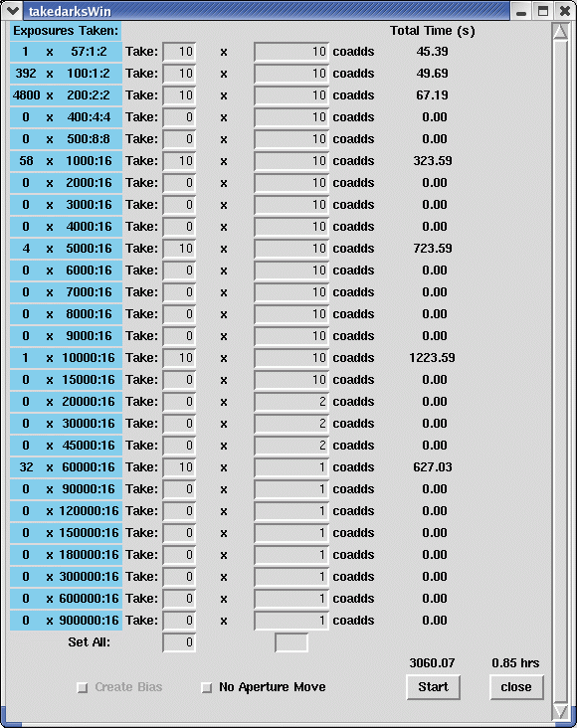Screen dimensions: 577x728
Task: Click the scrollbar down arrow
Action: tap(560, 711)
